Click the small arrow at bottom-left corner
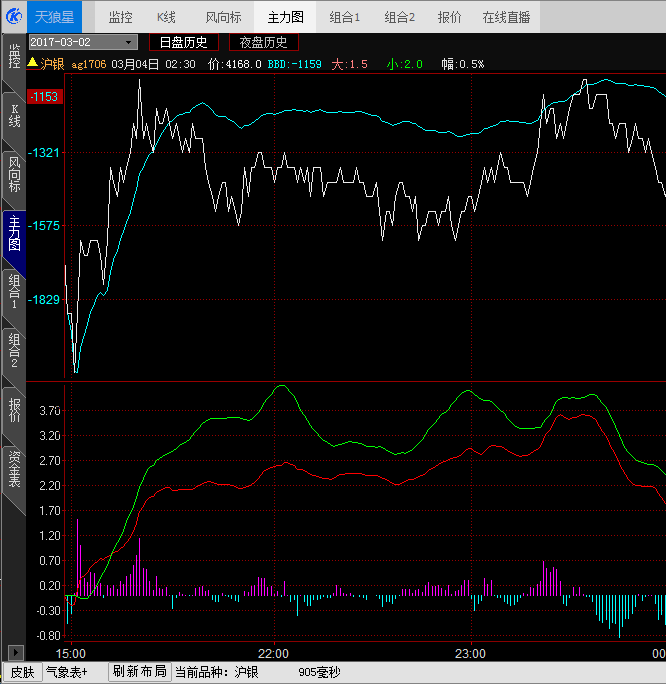 (x=13, y=653)
